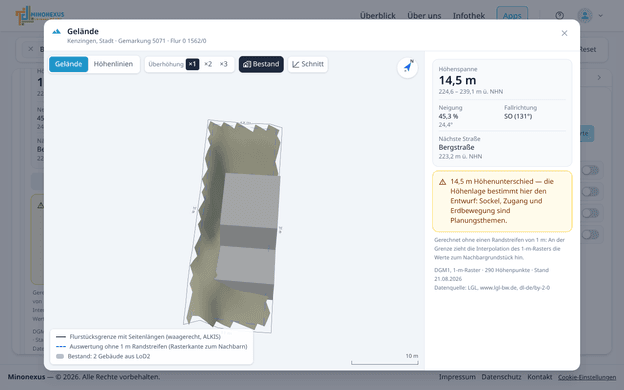The height and width of the screenshot is (390, 624).
Task: Click the Fallrichtung value SO (131°)
Action: (518, 116)
